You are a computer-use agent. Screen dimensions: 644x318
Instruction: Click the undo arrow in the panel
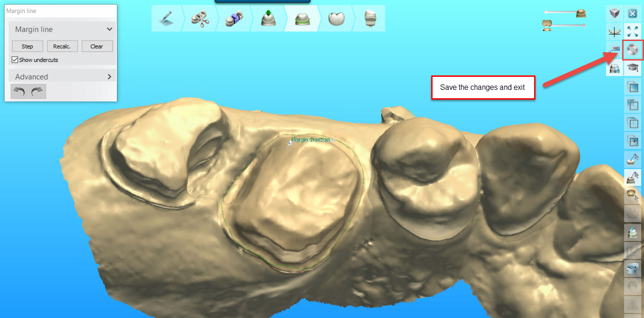pos(19,91)
